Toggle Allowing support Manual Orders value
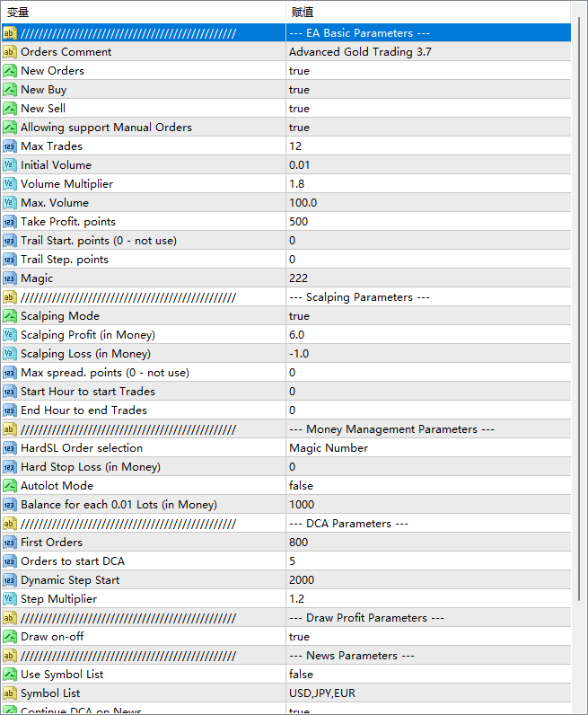 coord(428,128)
